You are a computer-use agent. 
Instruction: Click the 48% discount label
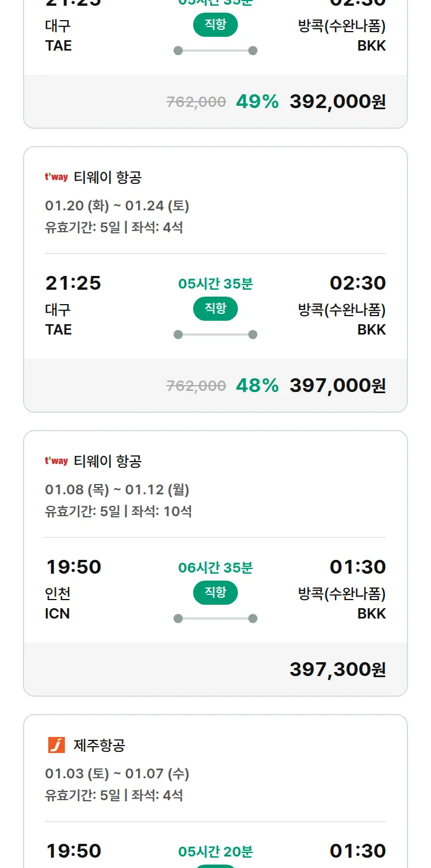pyautogui.click(x=257, y=386)
